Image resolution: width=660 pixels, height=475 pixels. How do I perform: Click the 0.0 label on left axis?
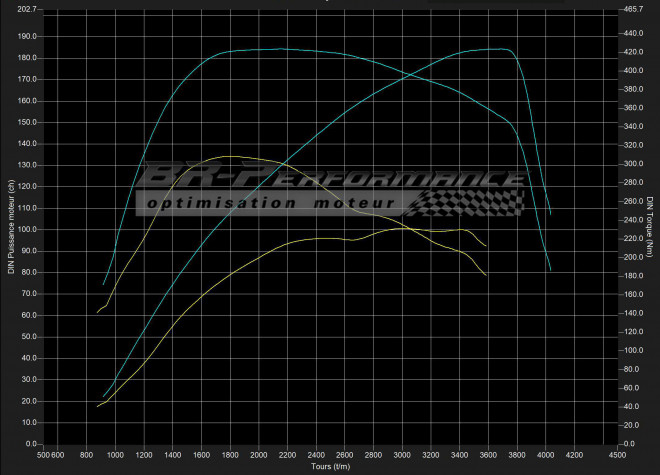30,443
